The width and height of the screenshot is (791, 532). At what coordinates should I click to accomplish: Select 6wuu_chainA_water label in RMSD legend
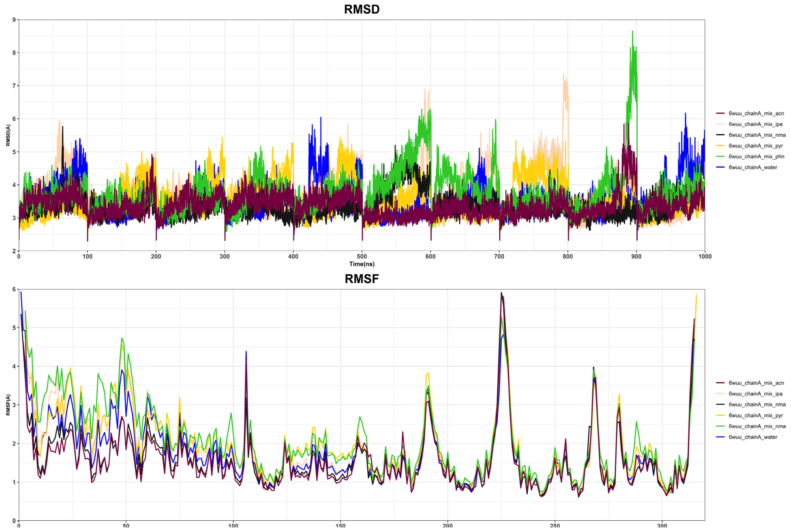tap(753, 167)
